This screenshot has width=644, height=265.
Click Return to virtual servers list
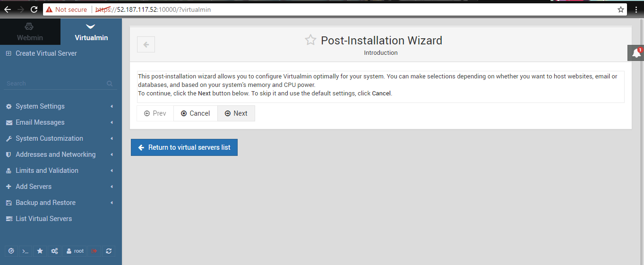184,147
